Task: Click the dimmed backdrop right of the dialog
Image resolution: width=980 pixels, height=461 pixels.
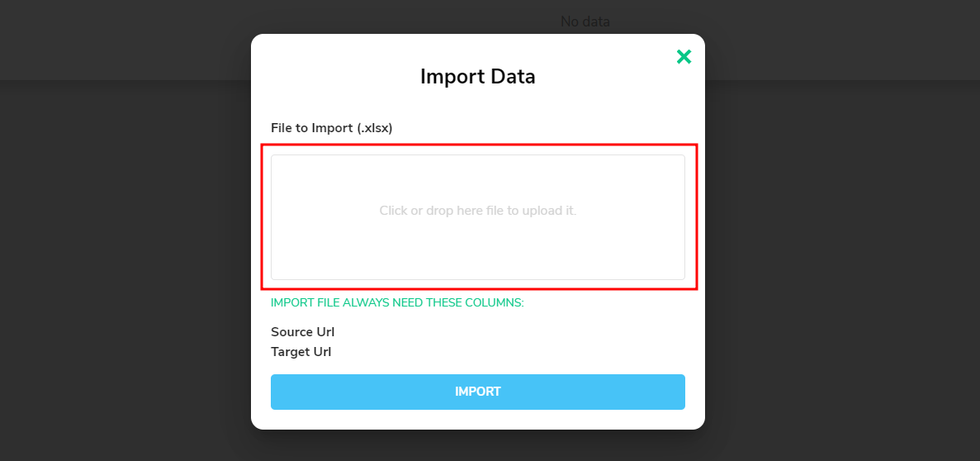Action: [x=842, y=250]
